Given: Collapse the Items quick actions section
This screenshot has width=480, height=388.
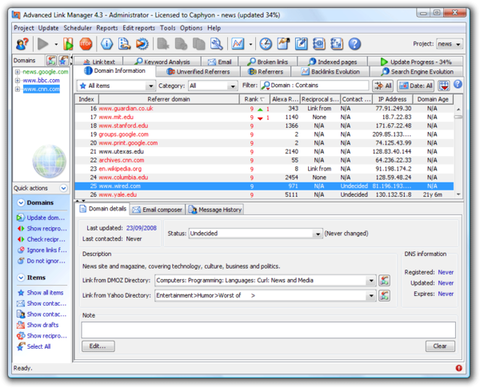Looking at the screenshot, I should [x=21, y=277].
